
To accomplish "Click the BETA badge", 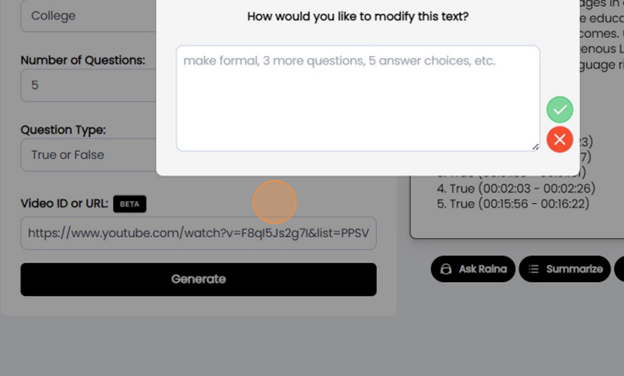I will click(130, 204).
